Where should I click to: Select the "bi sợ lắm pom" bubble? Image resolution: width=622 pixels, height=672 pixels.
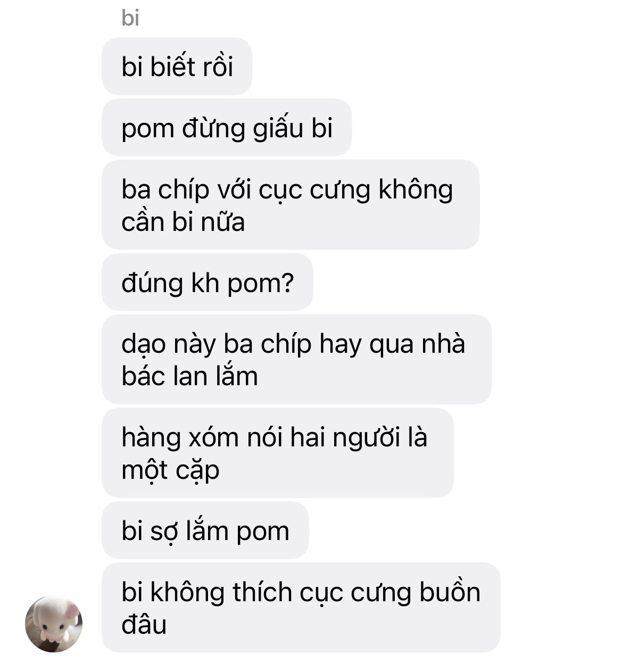[205, 530]
